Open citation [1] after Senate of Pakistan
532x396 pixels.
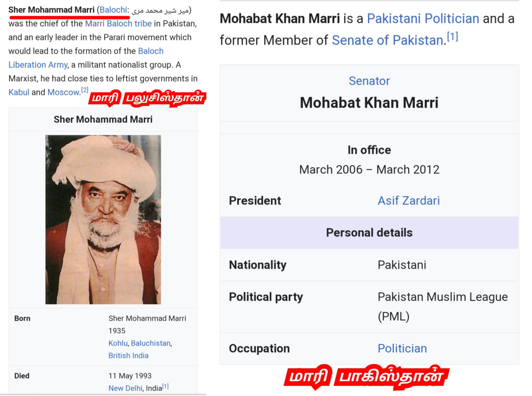[x=452, y=37]
